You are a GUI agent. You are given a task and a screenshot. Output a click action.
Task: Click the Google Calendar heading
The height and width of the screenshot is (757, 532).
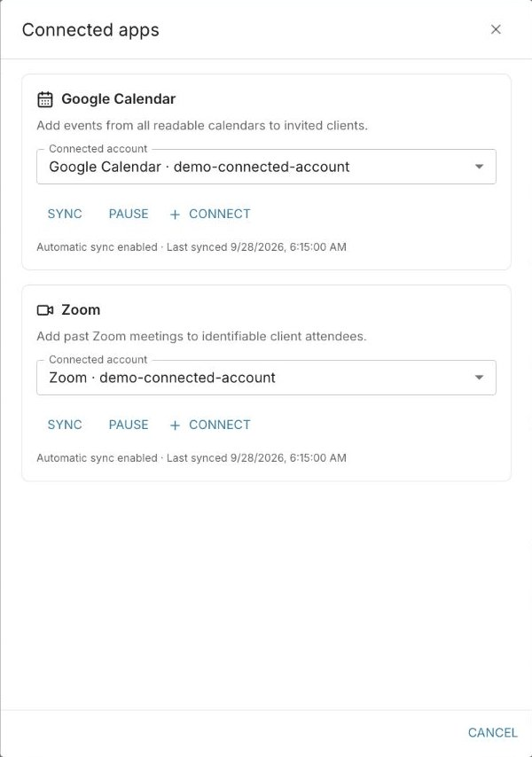pos(118,99)
